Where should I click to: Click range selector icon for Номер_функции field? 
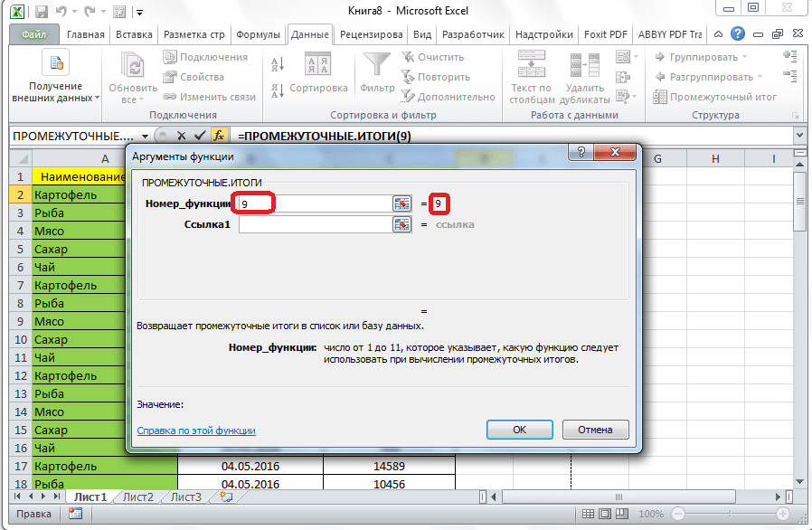401,204
